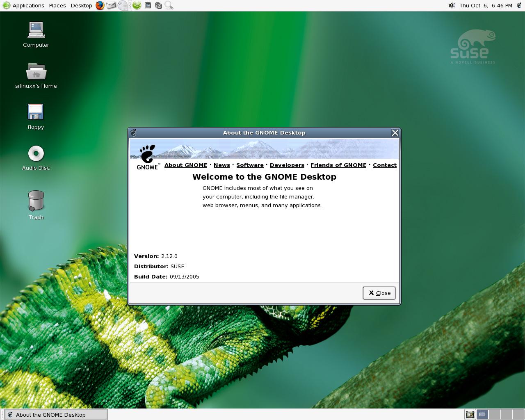525x420 pixels.
Task: Click the Close button in About dialog
Action: tap(379, 293)
